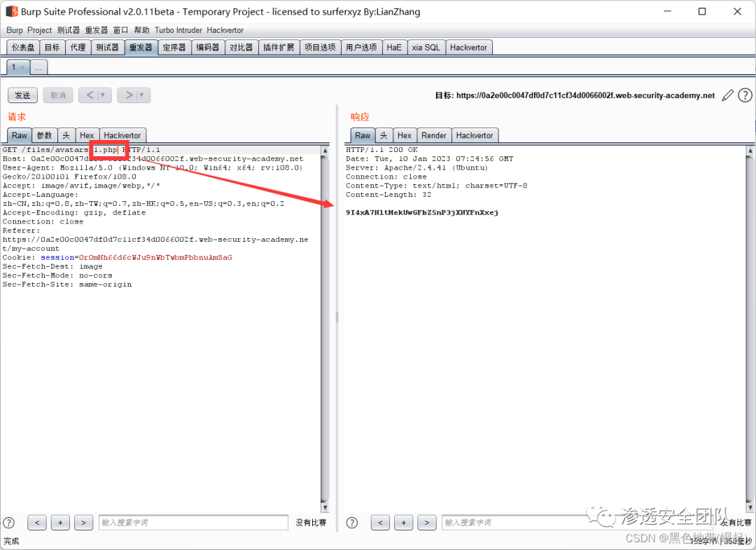
Task: Close repeater tab 1 with x
Action: click(22, 67)
